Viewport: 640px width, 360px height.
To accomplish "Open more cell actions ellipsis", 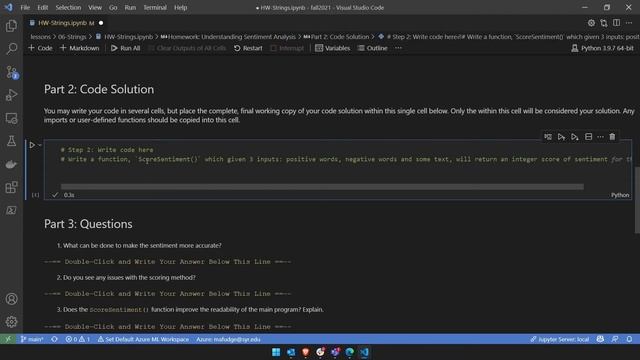I will [x=600, y=137].
